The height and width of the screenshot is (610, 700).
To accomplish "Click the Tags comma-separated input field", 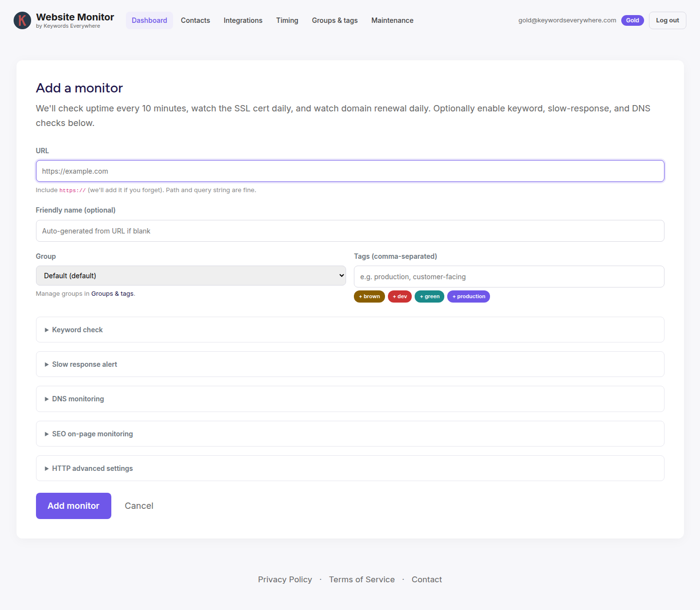I will (x=509, y=277).
